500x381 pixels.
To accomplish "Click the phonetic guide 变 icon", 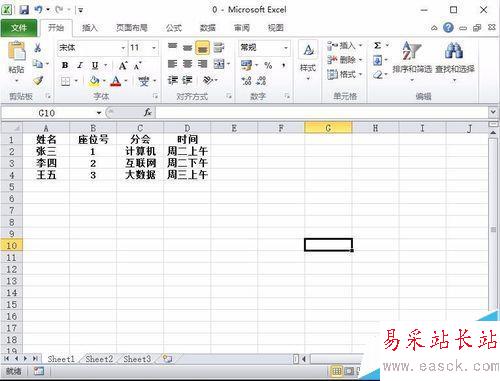I will point(144,81).
